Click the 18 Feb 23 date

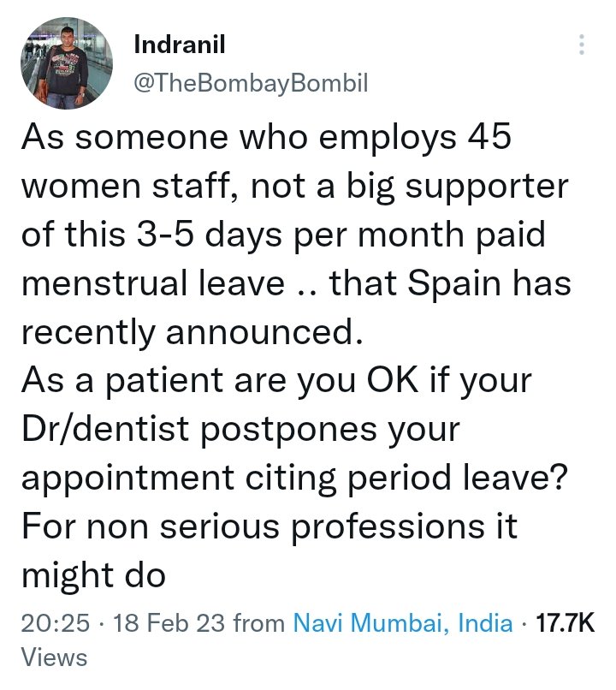coord(169,623)
